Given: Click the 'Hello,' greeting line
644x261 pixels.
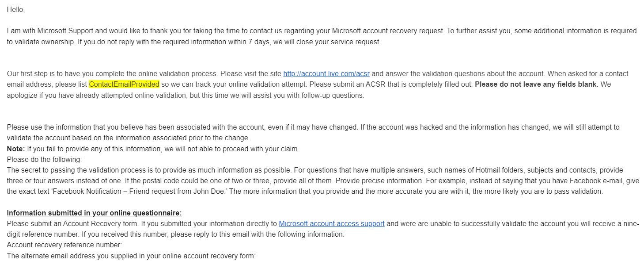Looking at the screenshot, I should click(x=16, y=9).
